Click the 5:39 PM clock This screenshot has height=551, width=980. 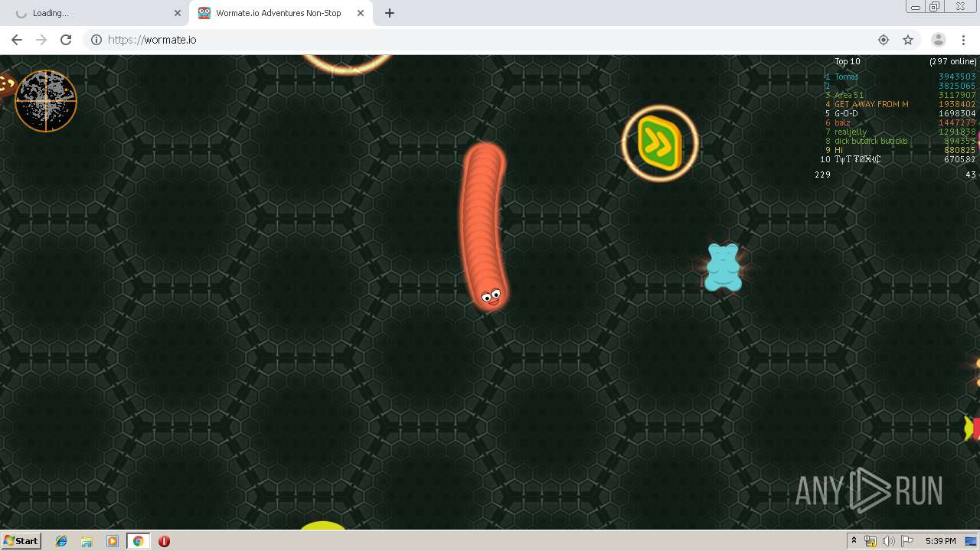940,541
